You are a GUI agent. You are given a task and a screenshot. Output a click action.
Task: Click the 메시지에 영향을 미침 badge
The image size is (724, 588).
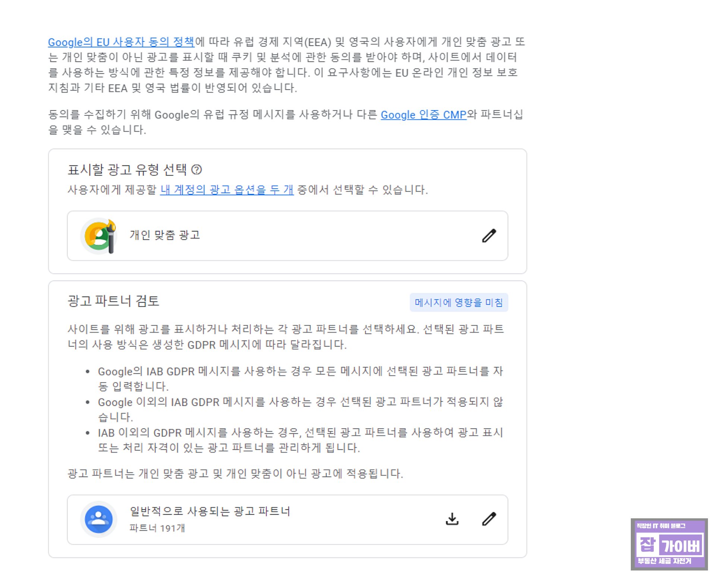click(x=459, y=302)
